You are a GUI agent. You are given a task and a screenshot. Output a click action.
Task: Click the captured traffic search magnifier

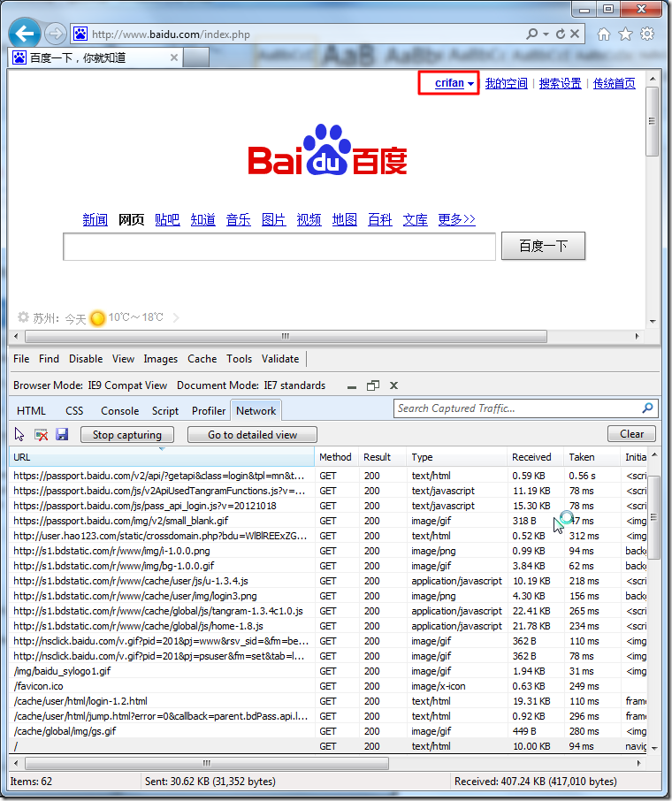pos(647,408)
